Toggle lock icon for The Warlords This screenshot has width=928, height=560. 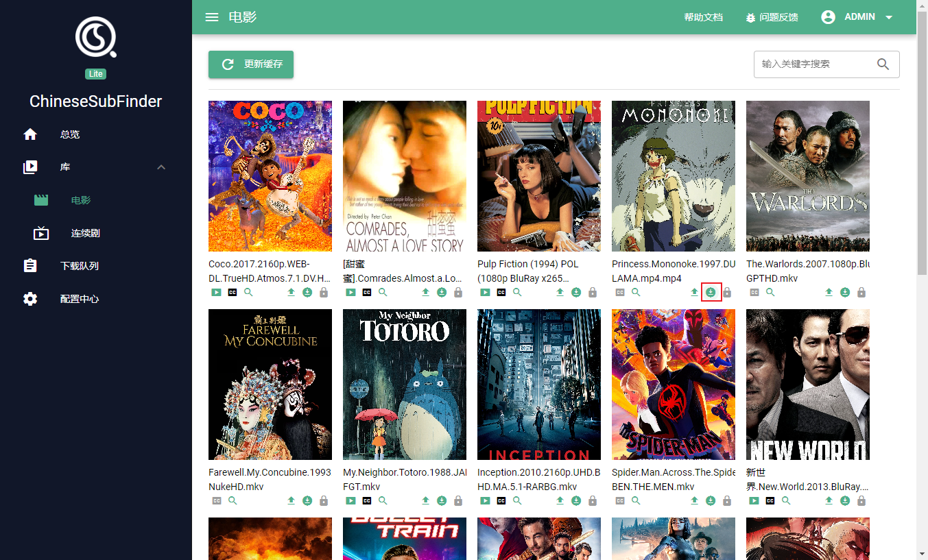[x=861, y=292]
